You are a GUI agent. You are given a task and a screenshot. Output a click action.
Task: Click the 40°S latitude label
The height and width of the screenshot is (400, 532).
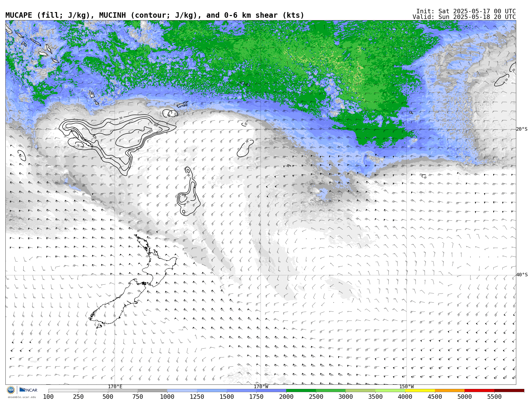522,275
